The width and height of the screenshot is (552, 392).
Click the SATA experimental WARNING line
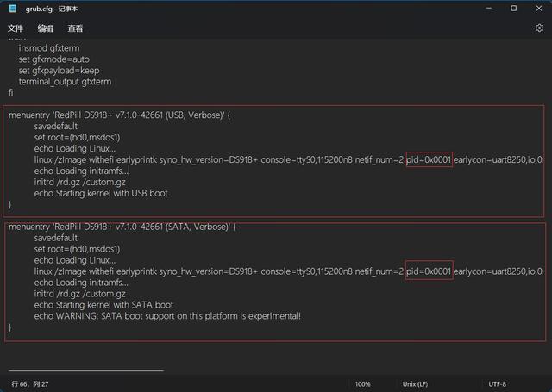point(167,315)
